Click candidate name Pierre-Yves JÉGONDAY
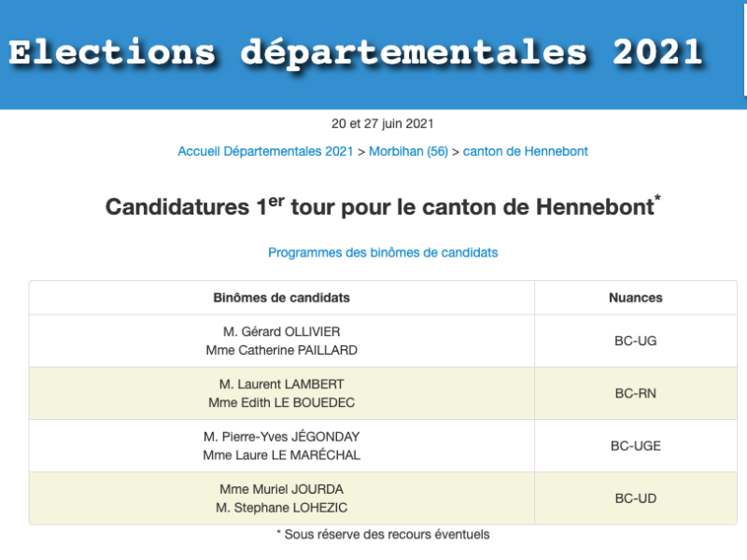Image resolution: width=747 pixels, height=560 pixels. click(x=281, y=436)
